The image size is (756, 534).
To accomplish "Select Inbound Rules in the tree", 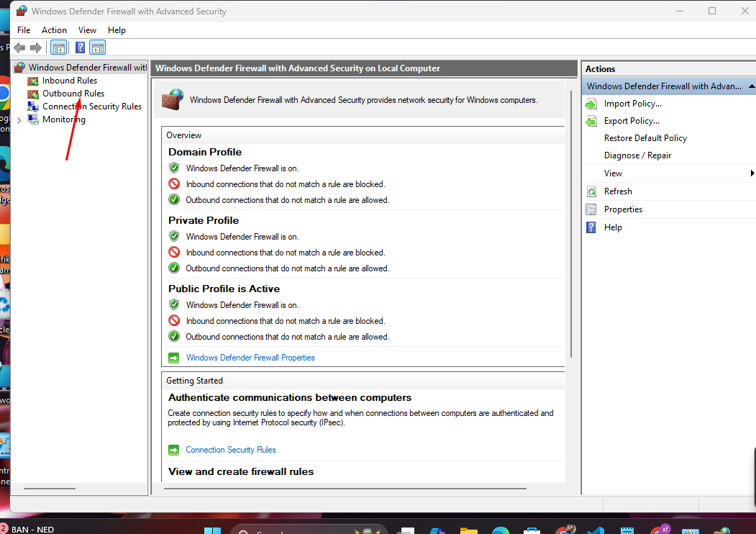I will click(x=69, y=81).
